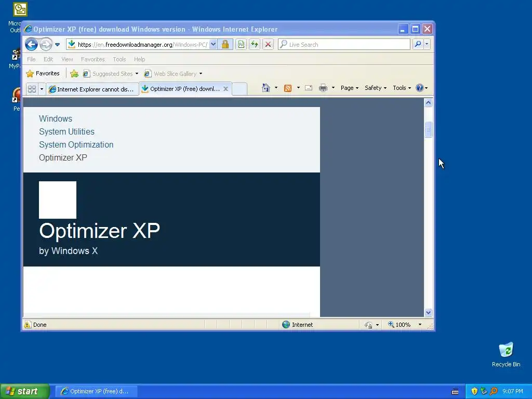The image size is (532, 399).
Task: Open the Tools command bar menu
Action: click(x=402, y=88)
